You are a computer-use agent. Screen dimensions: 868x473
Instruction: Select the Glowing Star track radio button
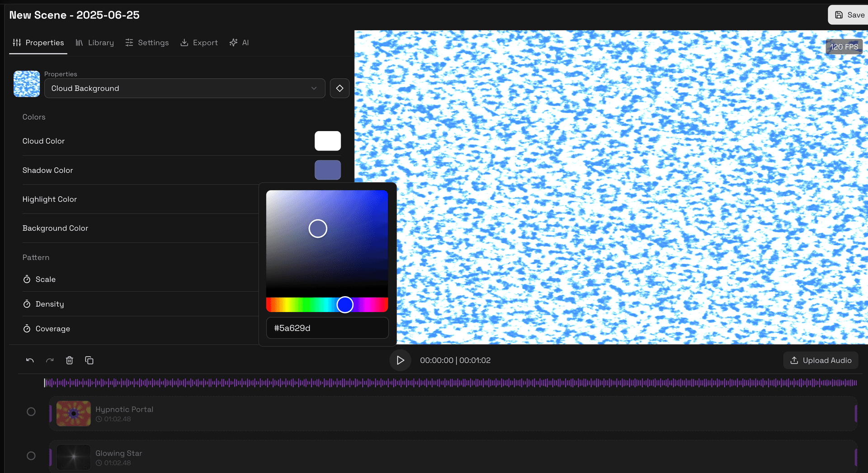31,456
